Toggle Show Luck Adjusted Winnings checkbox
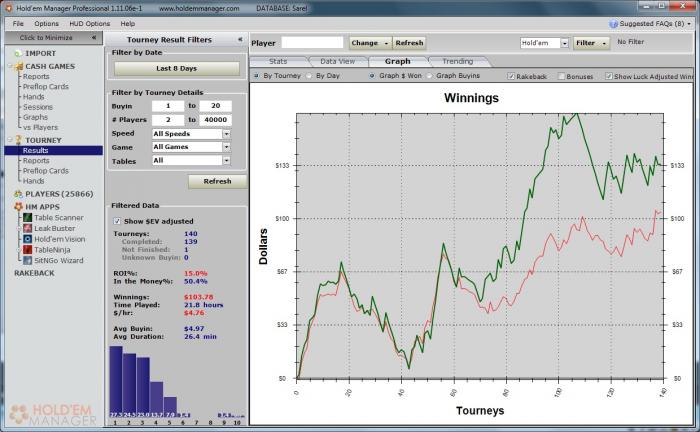Screen dimensions: 700x432 pos(608,76)
